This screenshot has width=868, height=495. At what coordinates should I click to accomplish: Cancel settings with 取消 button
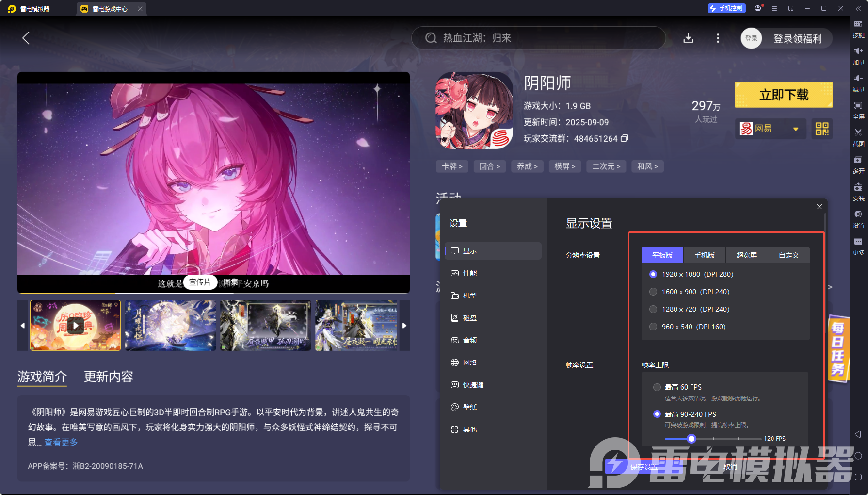click(x=730, y=467)
